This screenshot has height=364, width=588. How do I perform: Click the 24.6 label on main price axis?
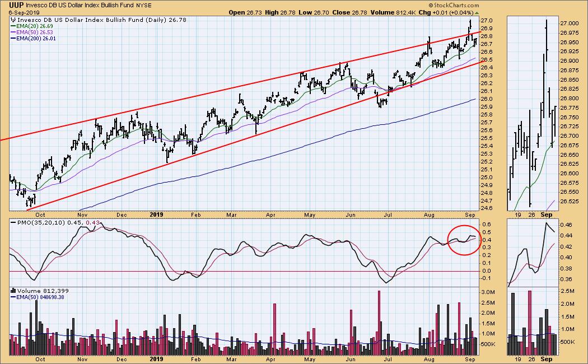pos(488,208)
